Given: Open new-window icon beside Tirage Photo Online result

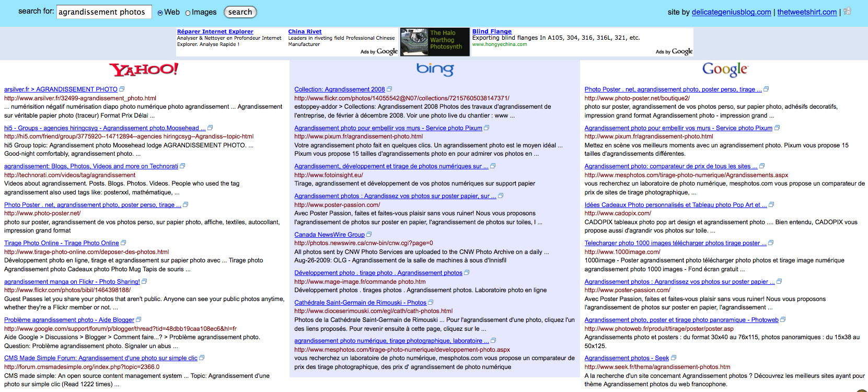Looking at the screenshot, I should coord(123,243).
